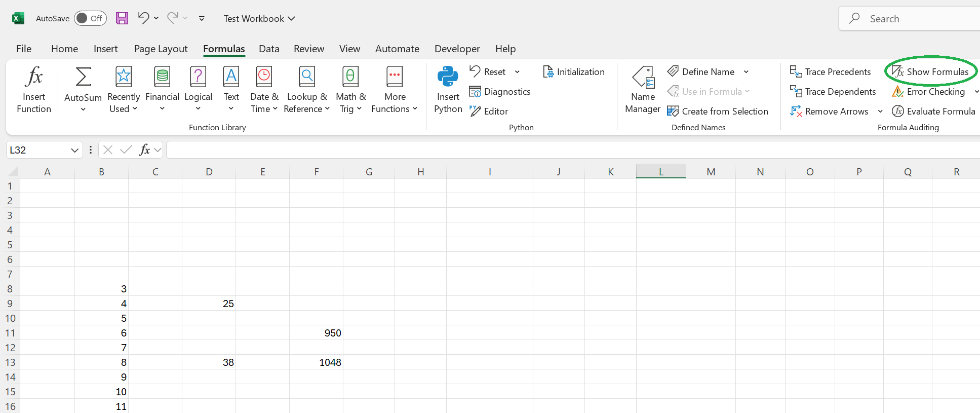The image size is (980, 413).
Task: Click Python Reset button
Action: tap(488, 72)
